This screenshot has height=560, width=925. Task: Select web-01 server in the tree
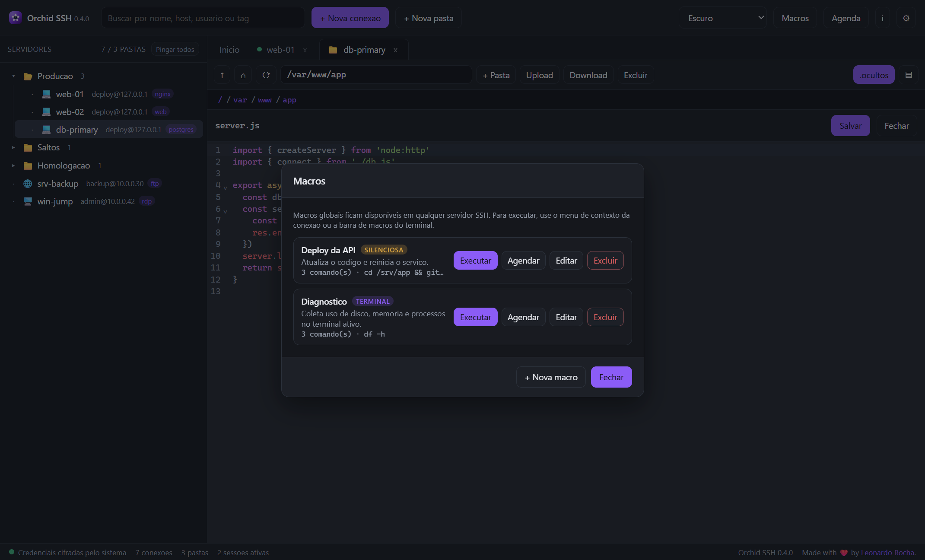108,94
